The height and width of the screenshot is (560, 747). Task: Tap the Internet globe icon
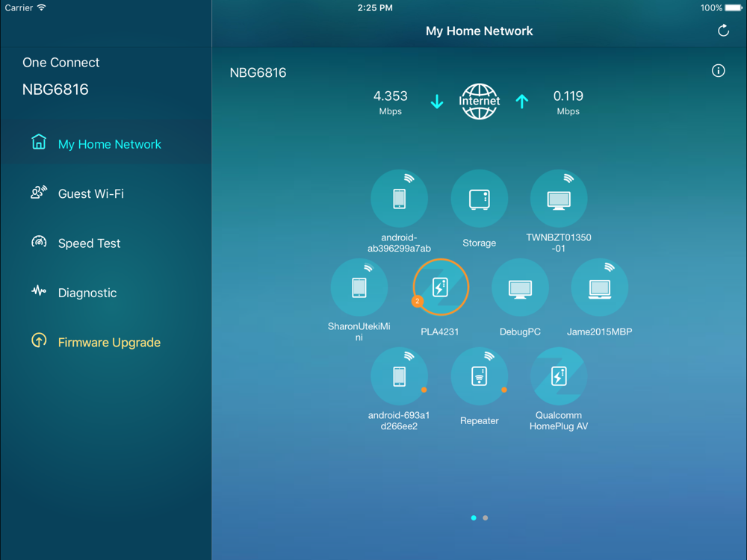pyautogui.click(x=479, y=102)
